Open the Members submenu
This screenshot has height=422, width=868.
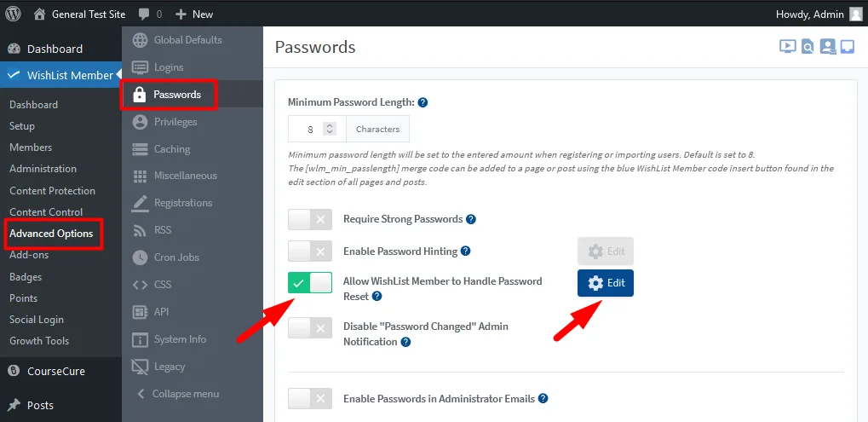31,147
